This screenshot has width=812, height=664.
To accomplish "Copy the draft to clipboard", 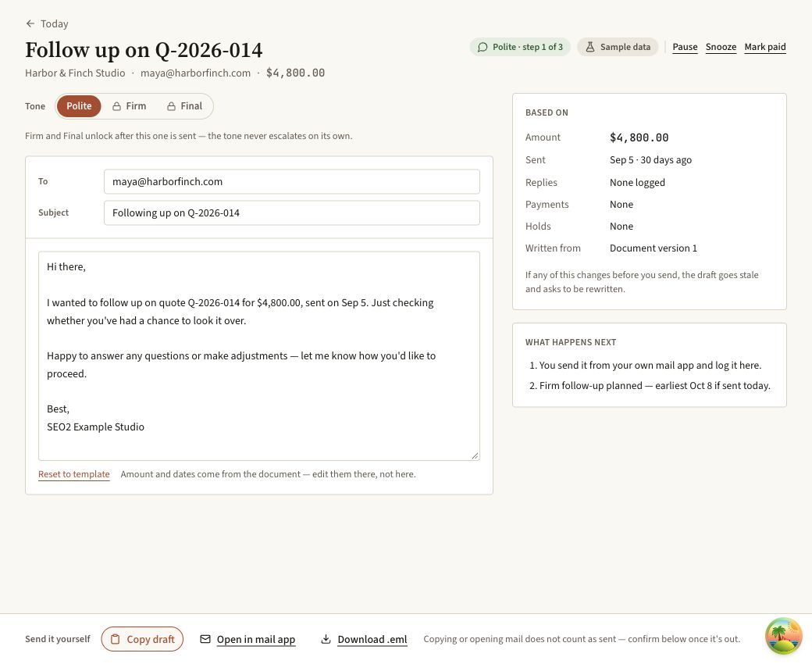I will pyautogui.click(x=142, y=639).
